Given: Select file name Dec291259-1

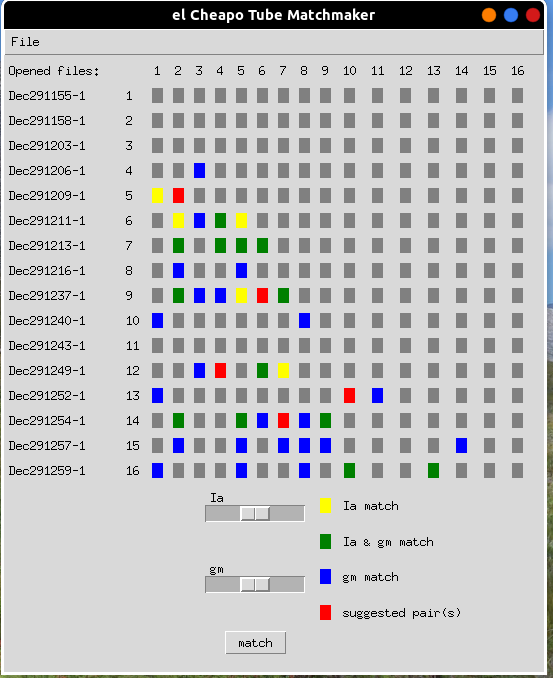Looking at the screenshot, I should pyautogui.click(x=47, y=470).
